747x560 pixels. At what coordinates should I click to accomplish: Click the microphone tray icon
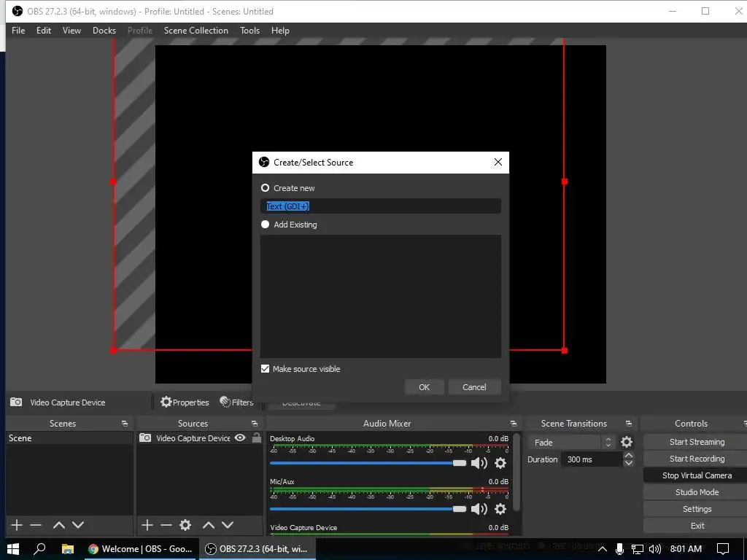pyautogui.click(x=619, y=549)
